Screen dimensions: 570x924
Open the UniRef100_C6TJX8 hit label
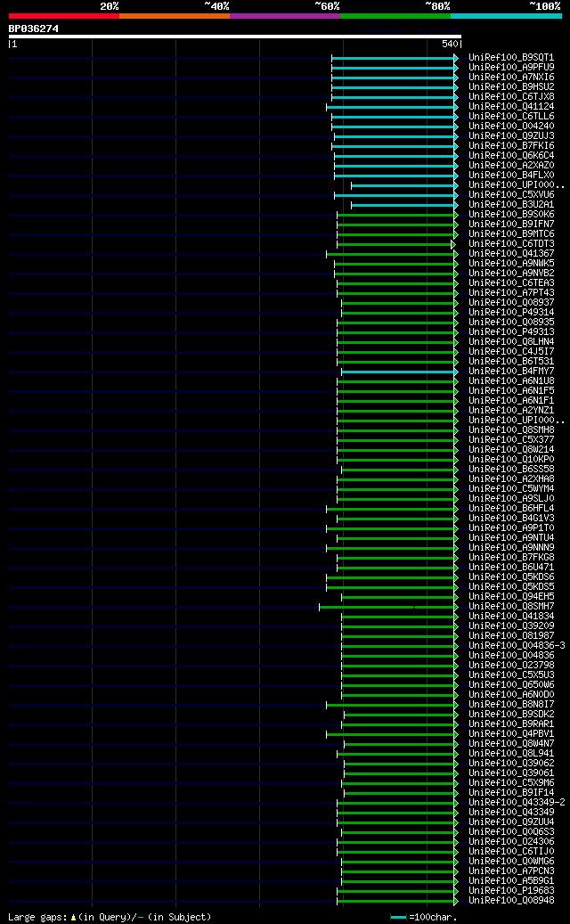[511, 96]
